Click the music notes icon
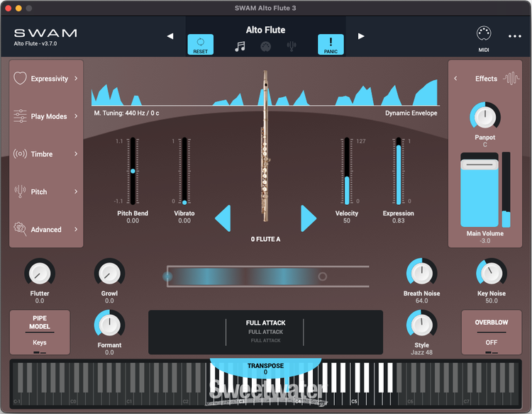Image resolution: width=532 pixels, height=414 pixels. (x=240, y=46)
